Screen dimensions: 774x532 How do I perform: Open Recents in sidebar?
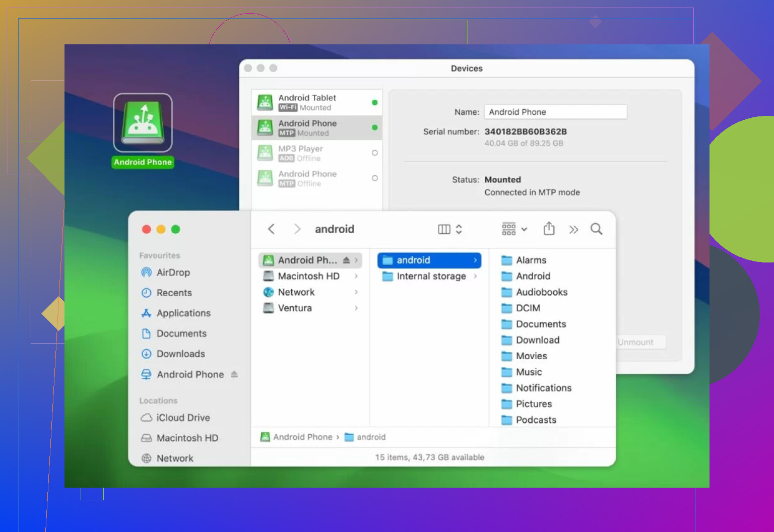point(174,293)
